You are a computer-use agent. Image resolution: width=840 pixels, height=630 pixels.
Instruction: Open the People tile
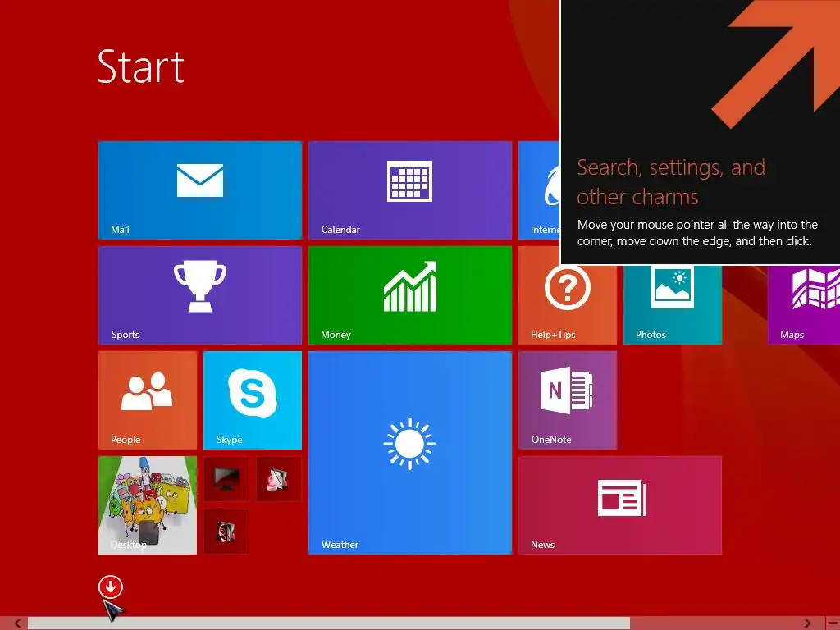[x=148, y=400]
